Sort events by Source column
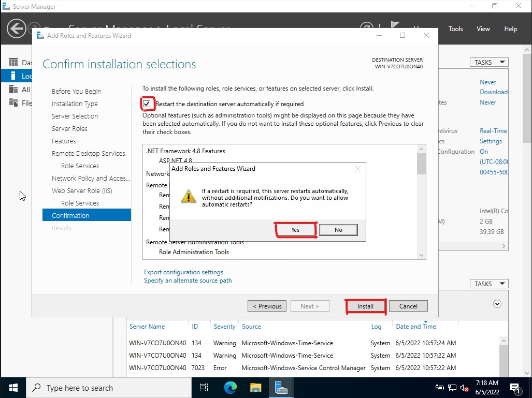The height and width of the screenshot is (398, 532). (x=251, y=327)
